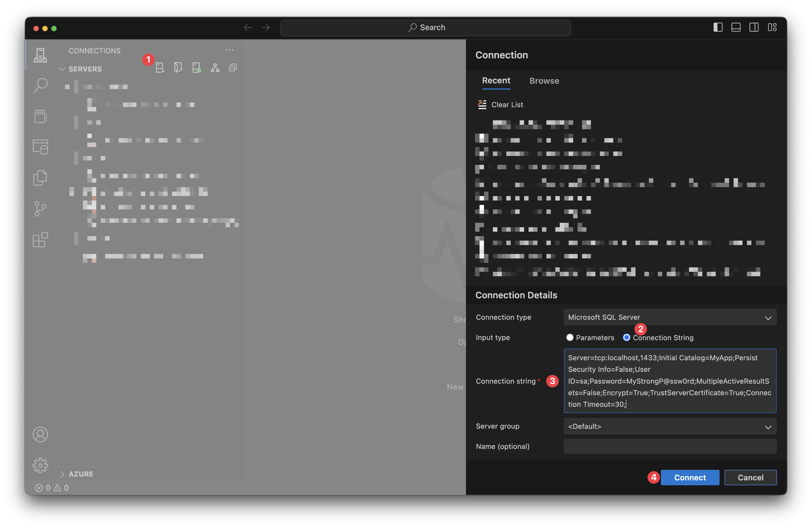Image resolution: width=812 pixels, height=528 pixels.
Task: Click the Name (optional) input field
Action: (670, 446)
